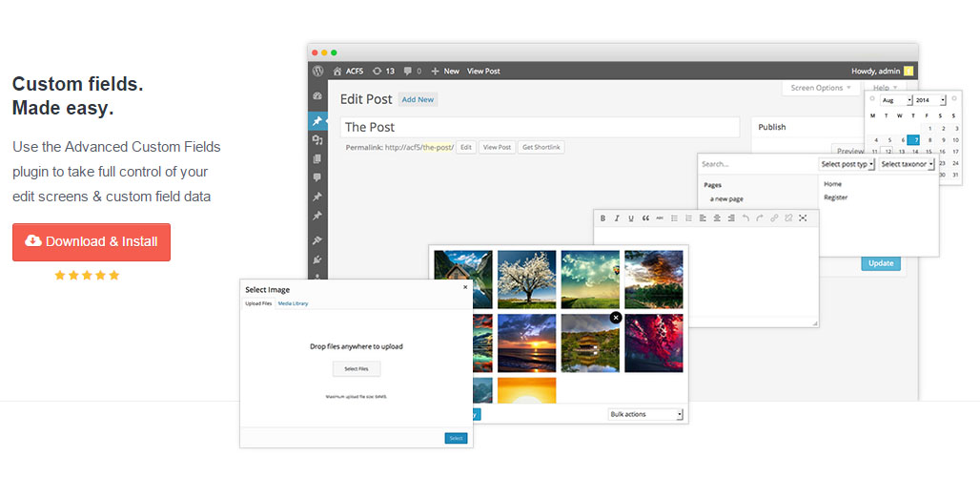Click the Edit permalink button

point(466,147)
